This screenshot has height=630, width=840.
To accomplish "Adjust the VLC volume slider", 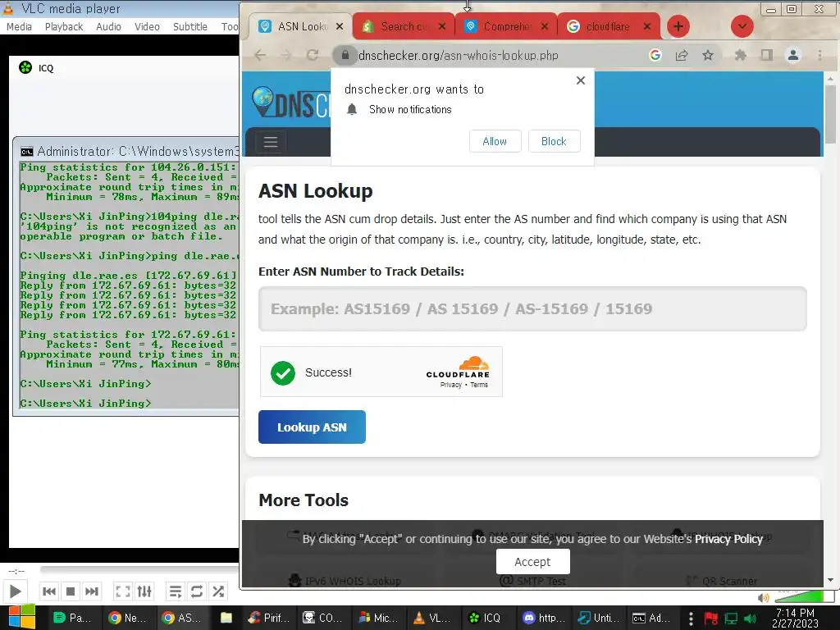I will (x=804, y=596).
